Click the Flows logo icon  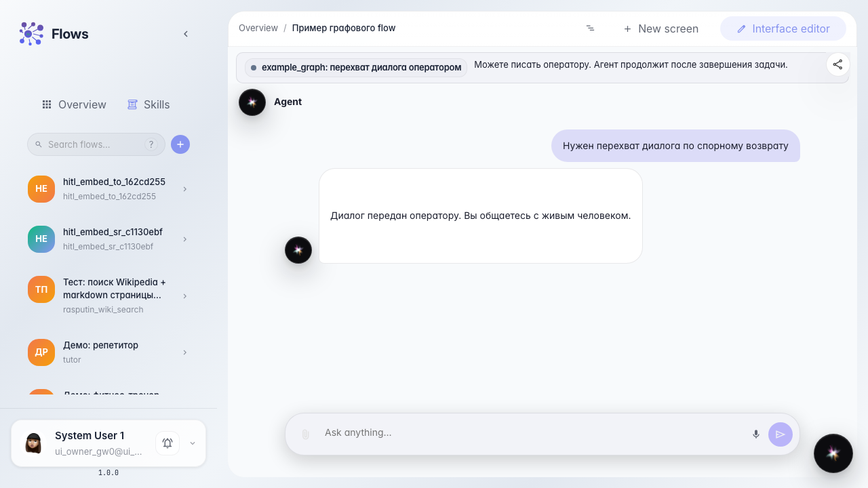31,34
